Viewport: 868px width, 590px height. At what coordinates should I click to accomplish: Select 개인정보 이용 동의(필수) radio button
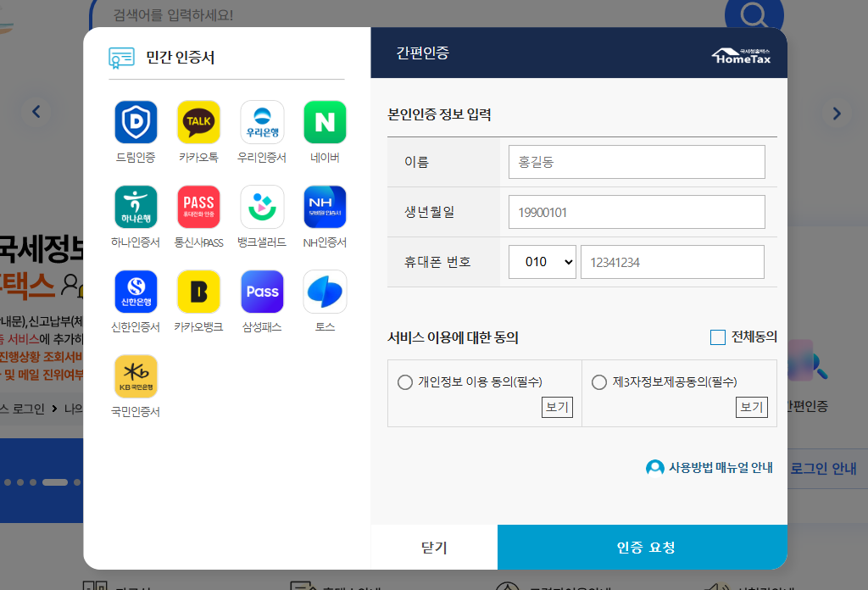pos(405,382)
